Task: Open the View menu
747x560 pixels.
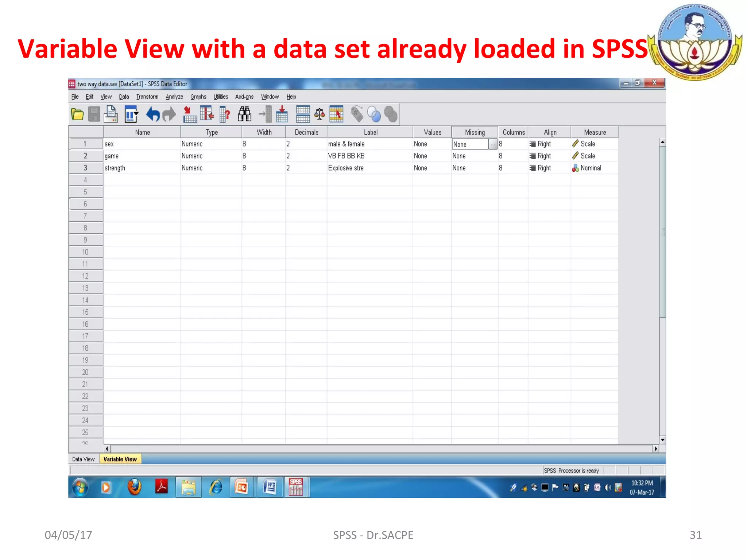Action: tap(106, 97)
